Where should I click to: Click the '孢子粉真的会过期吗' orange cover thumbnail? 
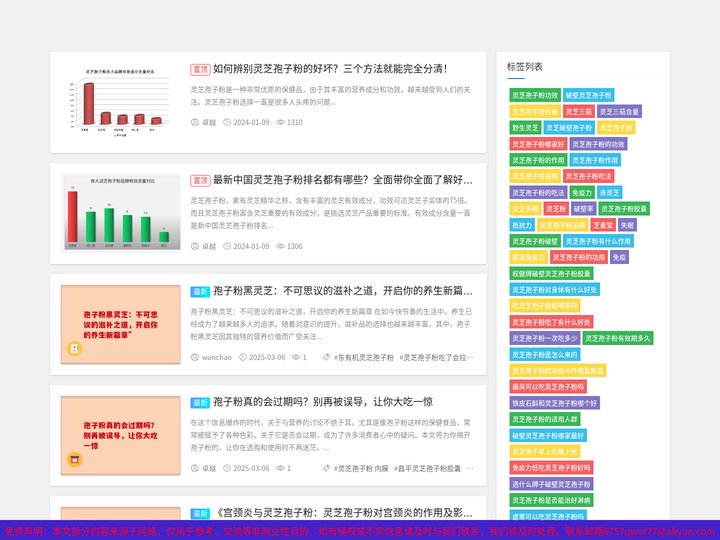[x=120, y=435]
